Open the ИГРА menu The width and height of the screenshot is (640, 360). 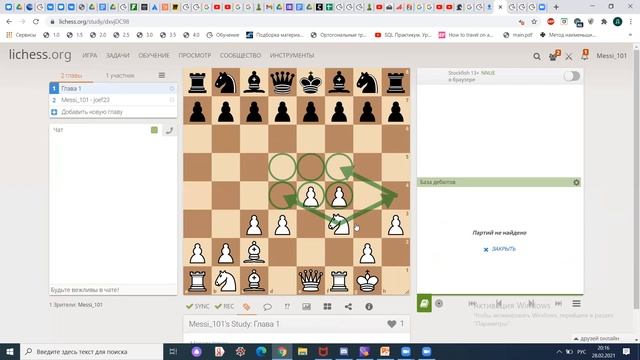[x=90, y=55]
